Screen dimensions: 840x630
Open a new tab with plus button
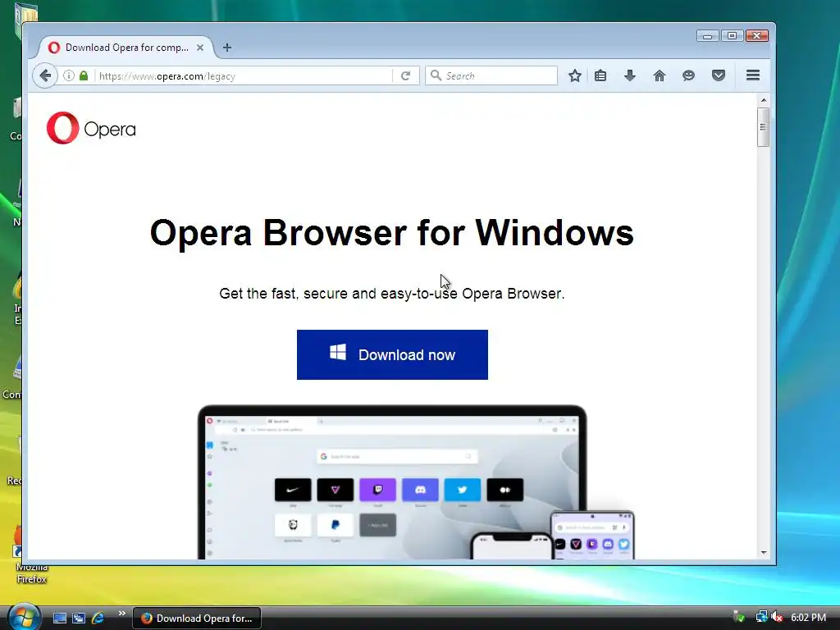[x=227, y=48]
